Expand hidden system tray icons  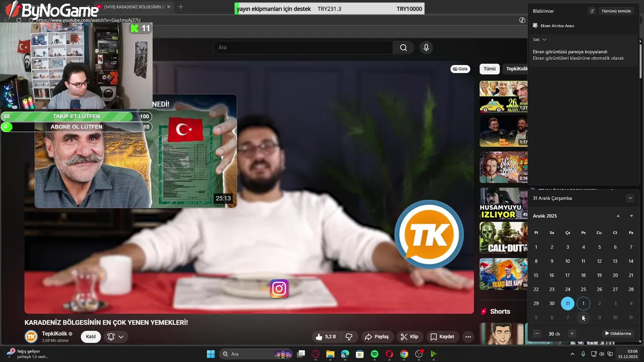tap(573, 354)
